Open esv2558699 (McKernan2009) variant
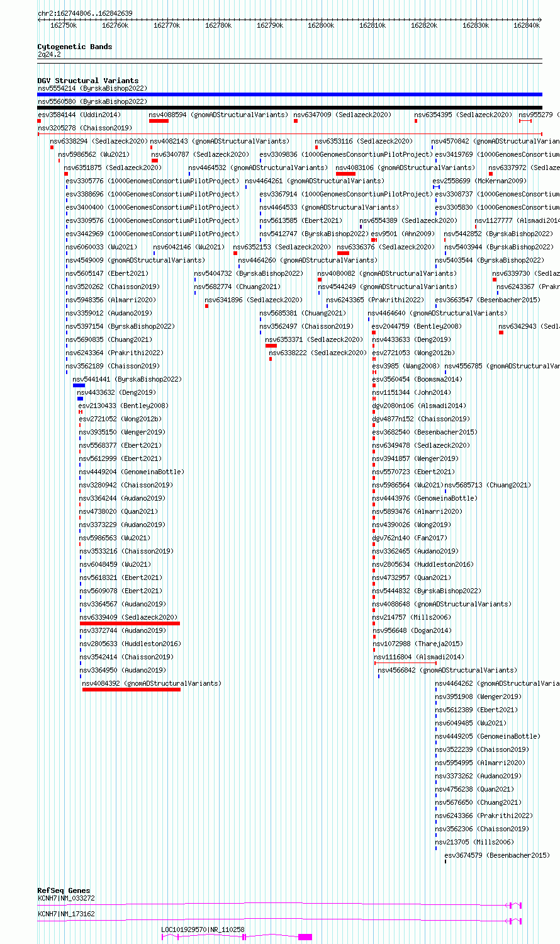560x944 pixels. (x=479, y=181)
